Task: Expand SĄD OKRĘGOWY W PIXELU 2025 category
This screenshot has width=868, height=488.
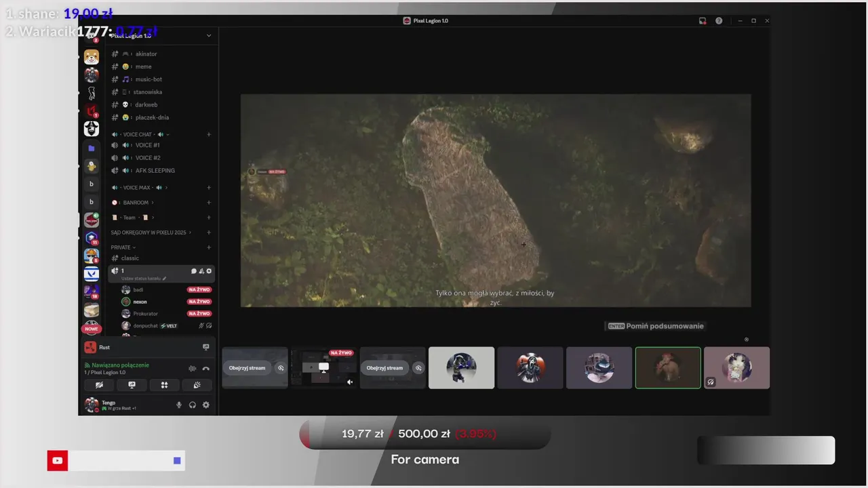Action: [151, 232]
